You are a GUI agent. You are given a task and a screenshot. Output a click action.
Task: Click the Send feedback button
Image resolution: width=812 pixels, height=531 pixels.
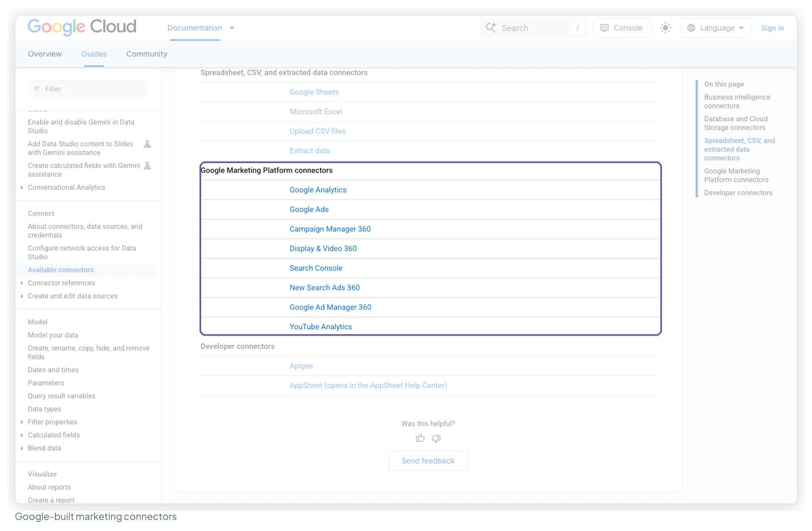428,461
